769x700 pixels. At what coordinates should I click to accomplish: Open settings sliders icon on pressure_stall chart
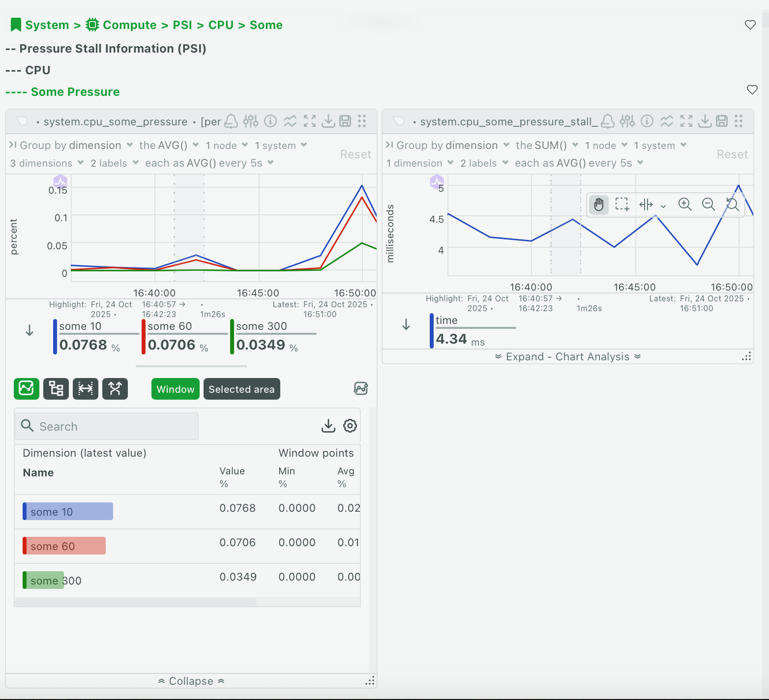pyautogui.click(x=627, y=121)
